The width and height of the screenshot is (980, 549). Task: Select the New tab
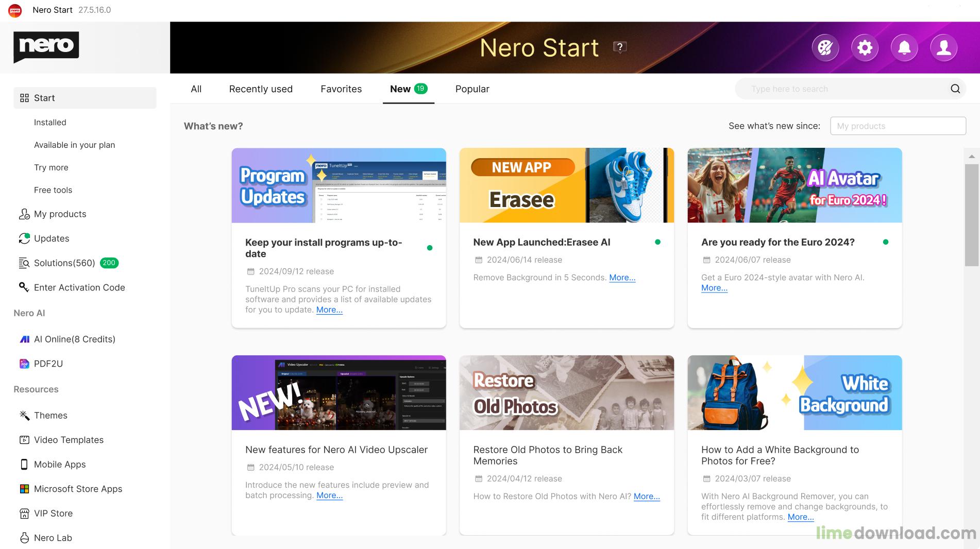click(409, 89)
